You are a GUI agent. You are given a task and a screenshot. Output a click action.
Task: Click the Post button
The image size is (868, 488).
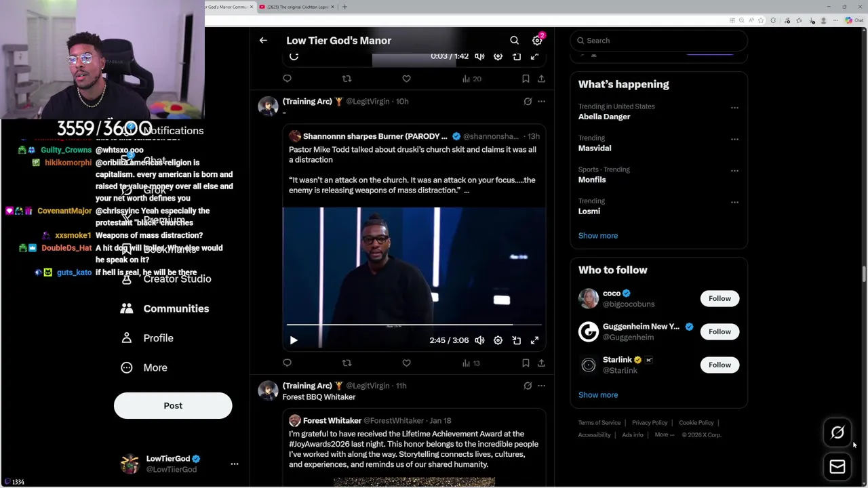[x=173, y=405]
